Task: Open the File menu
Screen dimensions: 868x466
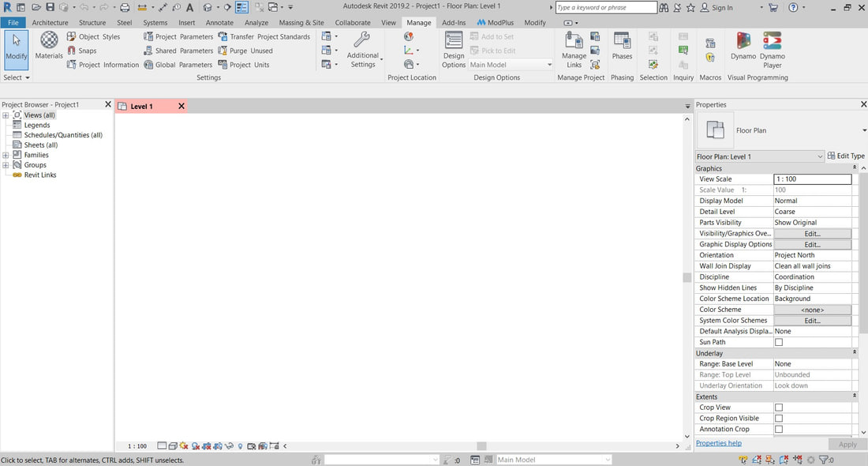Action: click(13, 23)
